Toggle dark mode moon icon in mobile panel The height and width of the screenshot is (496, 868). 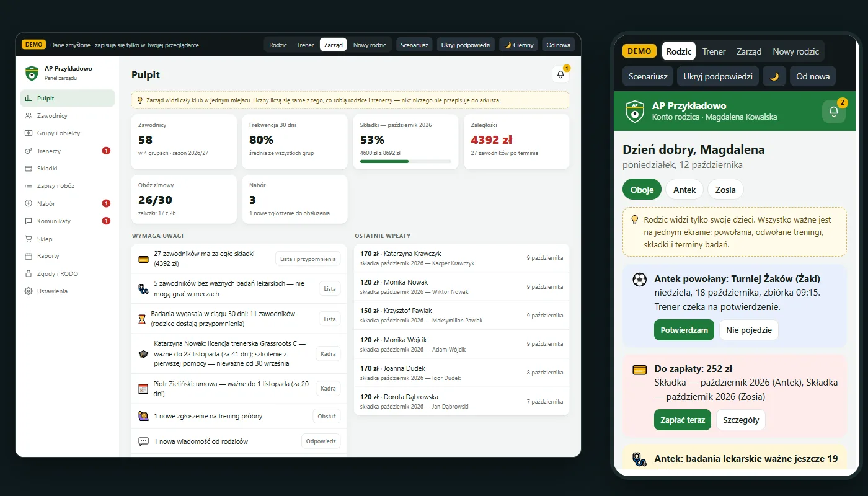pos(774,76)
